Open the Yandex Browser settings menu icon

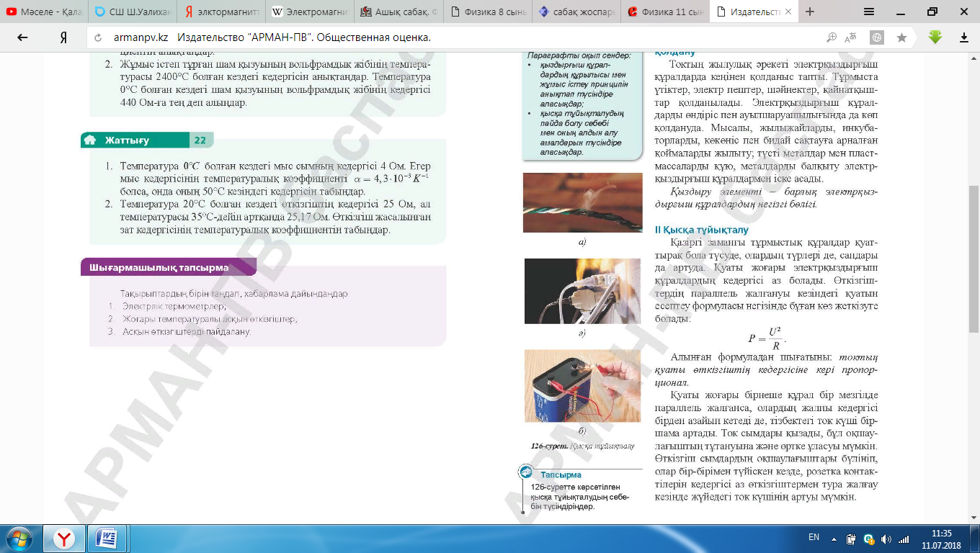(x=869, y=12)
